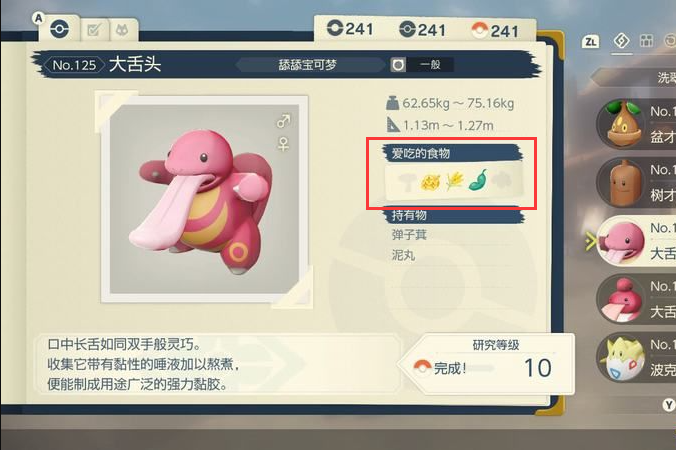This screenshot has width=676, height=450.
Task: Select the female gender symbol
Action: pyautogui.click(x=283, y=144)
